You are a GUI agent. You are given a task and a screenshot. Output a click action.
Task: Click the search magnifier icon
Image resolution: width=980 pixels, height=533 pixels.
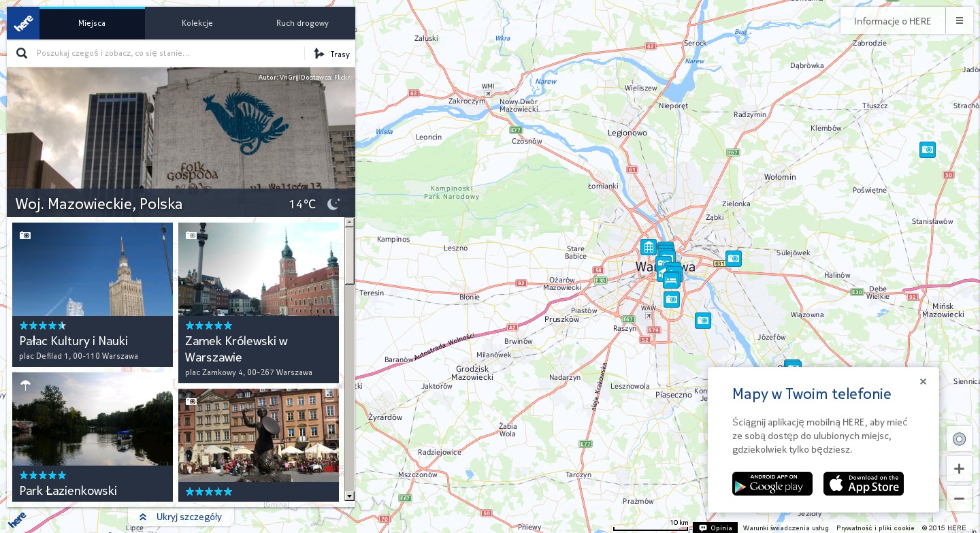coord(22,54)
